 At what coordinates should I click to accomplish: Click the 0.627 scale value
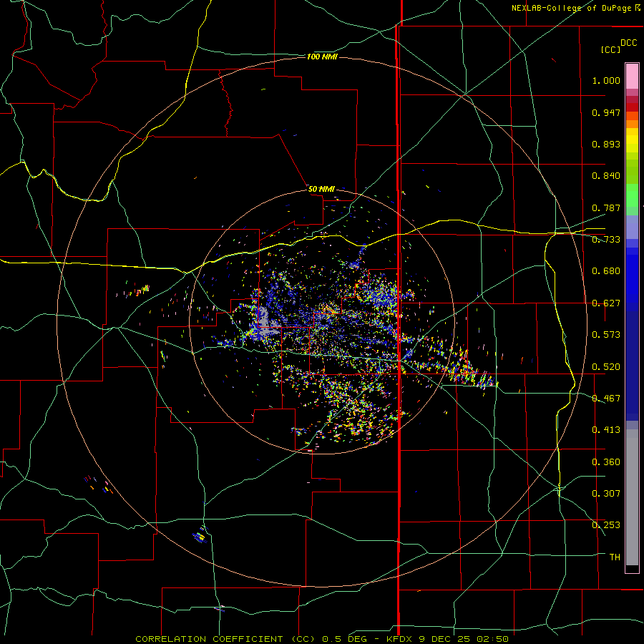pyautogui.click(x=606, y=303)
